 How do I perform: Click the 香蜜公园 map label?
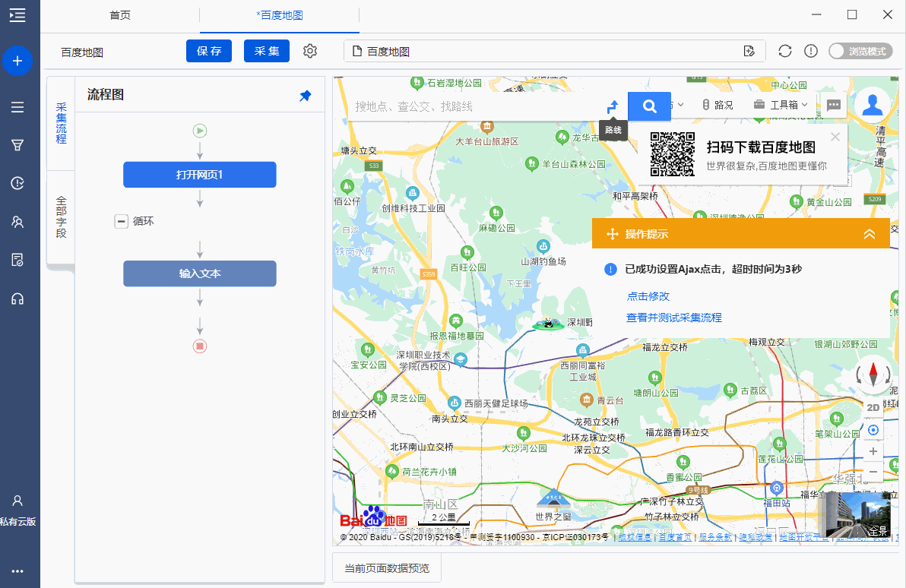coord(684,476)
